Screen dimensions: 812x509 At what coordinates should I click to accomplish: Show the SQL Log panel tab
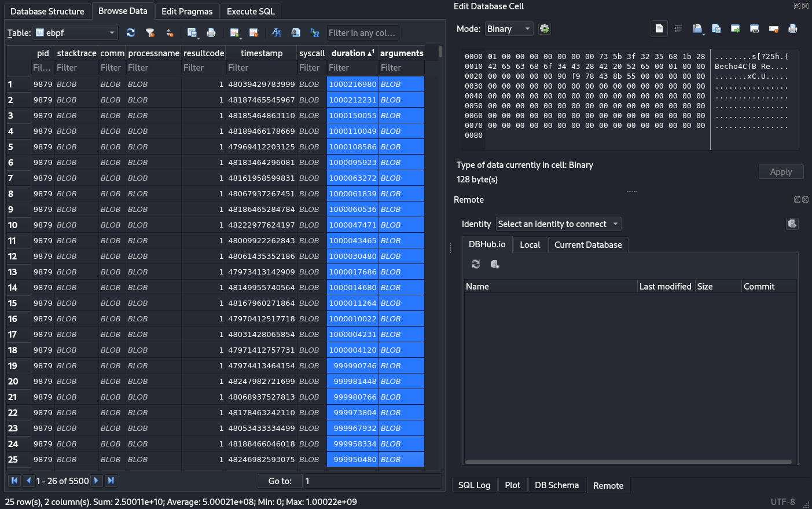tap(474, 485)
